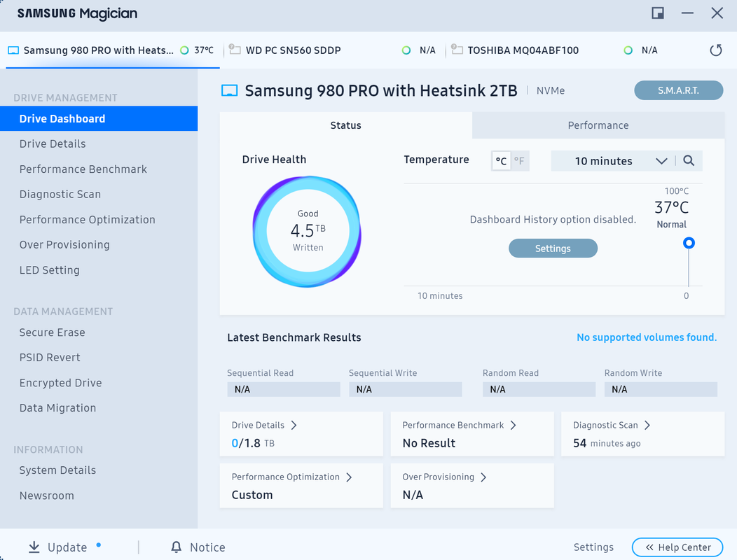Click the 'Custom' optimization value
The image size is (737, 560).
(x=252, y=495)
